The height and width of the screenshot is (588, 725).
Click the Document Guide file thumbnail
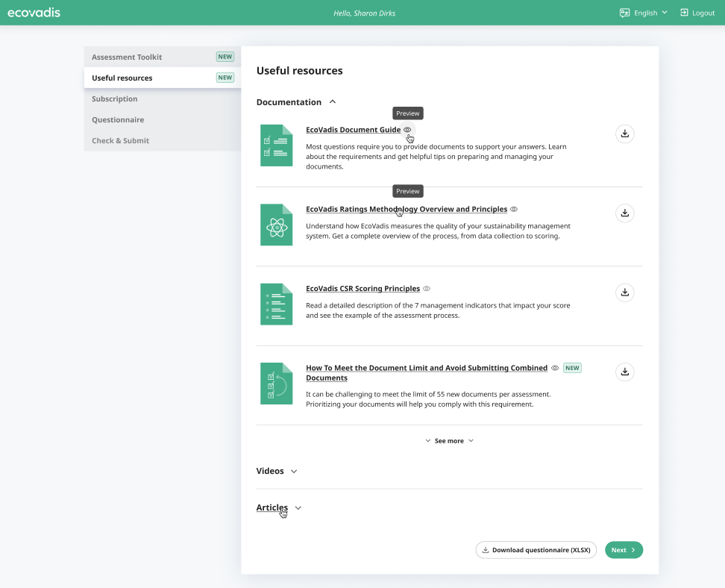(277, 146)
